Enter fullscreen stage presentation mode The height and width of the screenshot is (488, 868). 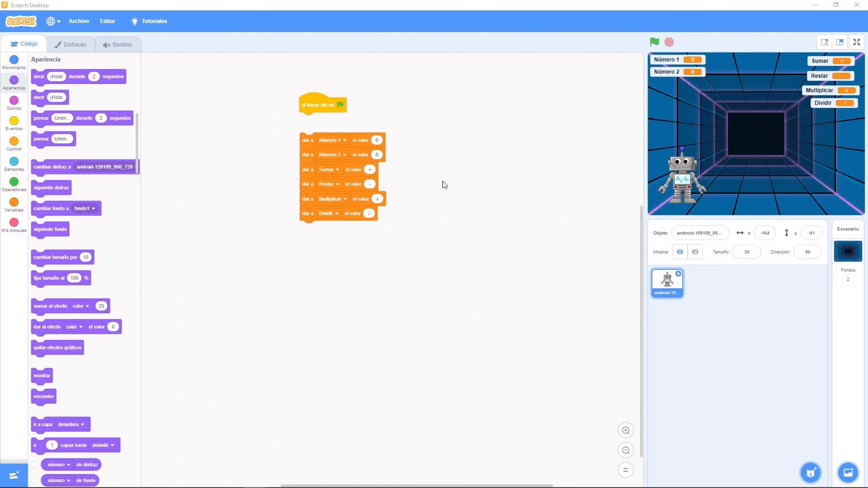point(856,42)
